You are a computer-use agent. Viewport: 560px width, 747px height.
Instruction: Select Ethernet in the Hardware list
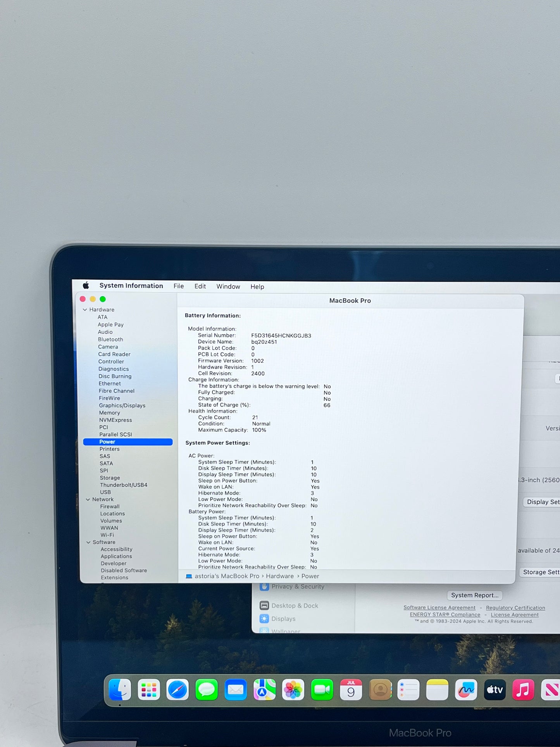110,384
